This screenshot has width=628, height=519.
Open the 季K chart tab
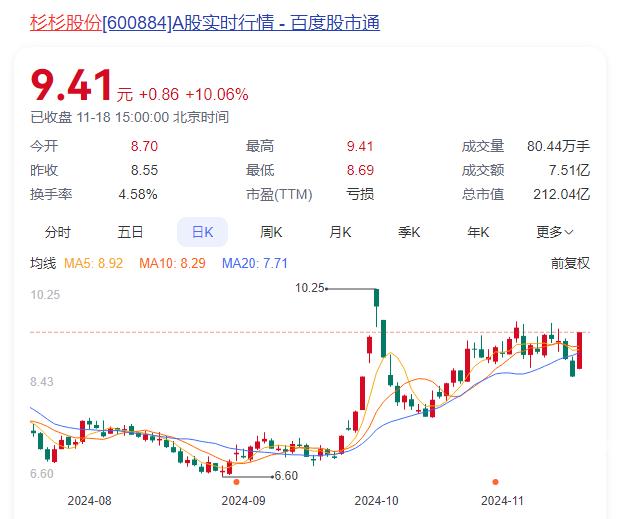(409, 232)
